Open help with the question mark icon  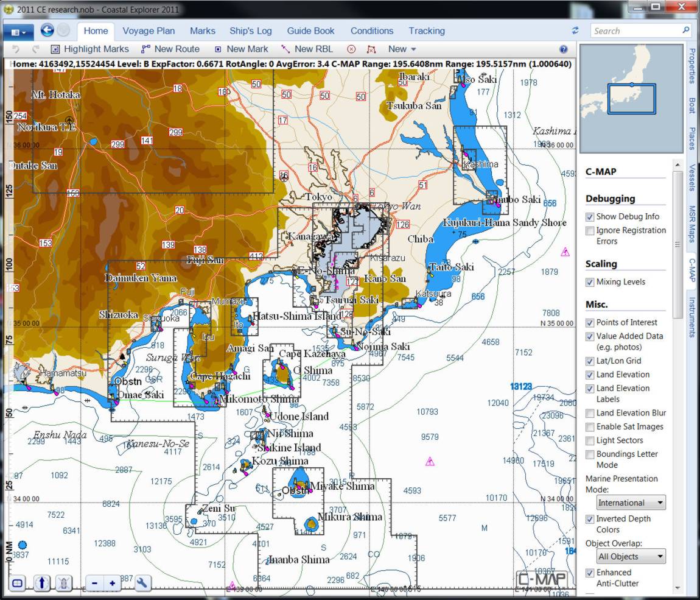click(x=564, y=49)
